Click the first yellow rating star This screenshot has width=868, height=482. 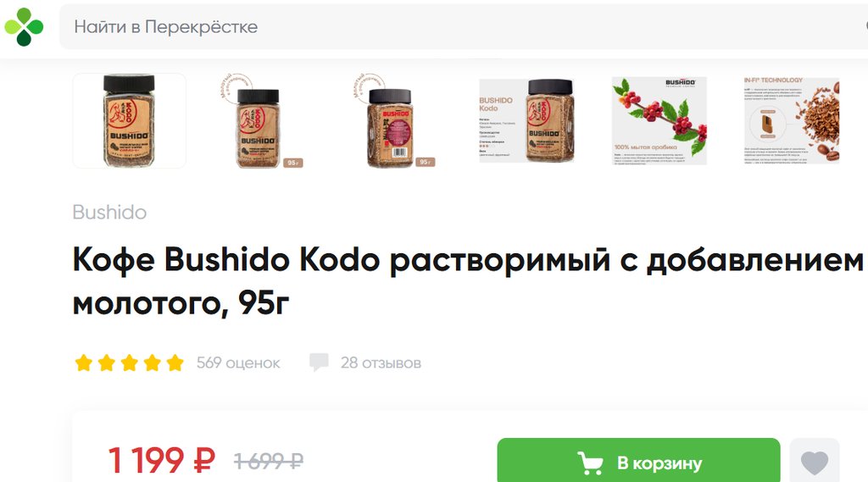[x=84, y=363]
